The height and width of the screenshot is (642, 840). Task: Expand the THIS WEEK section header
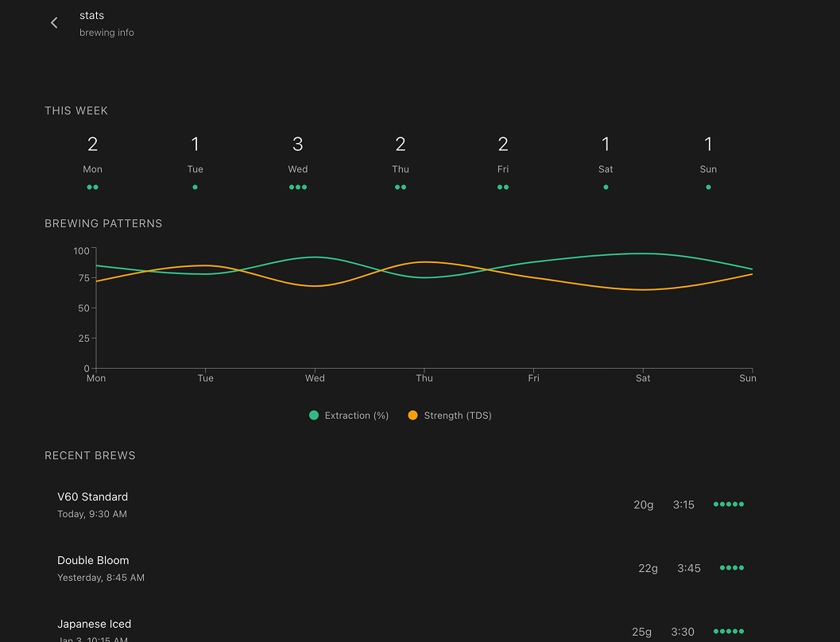[x=76, y=110]
